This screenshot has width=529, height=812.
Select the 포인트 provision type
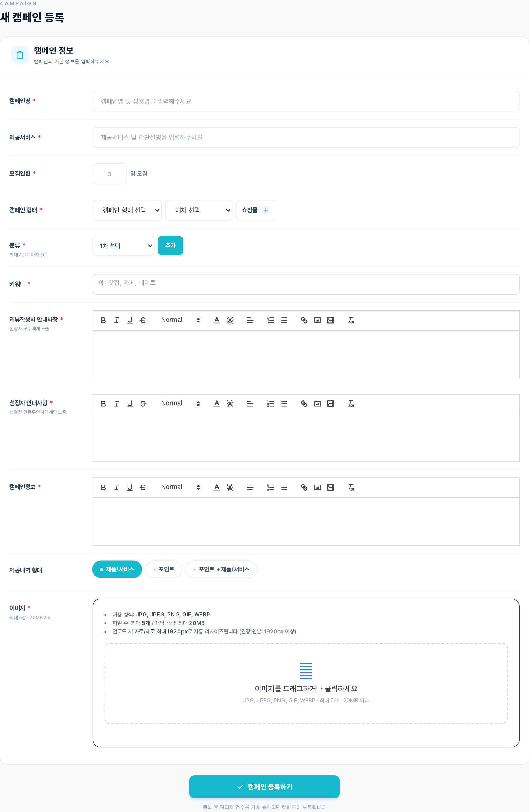[163, 569]
